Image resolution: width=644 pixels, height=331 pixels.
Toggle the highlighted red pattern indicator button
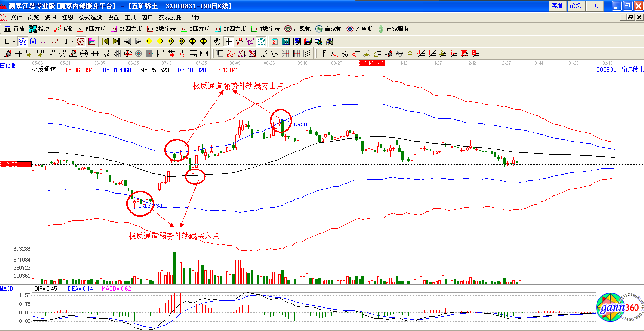pos(81,41)
